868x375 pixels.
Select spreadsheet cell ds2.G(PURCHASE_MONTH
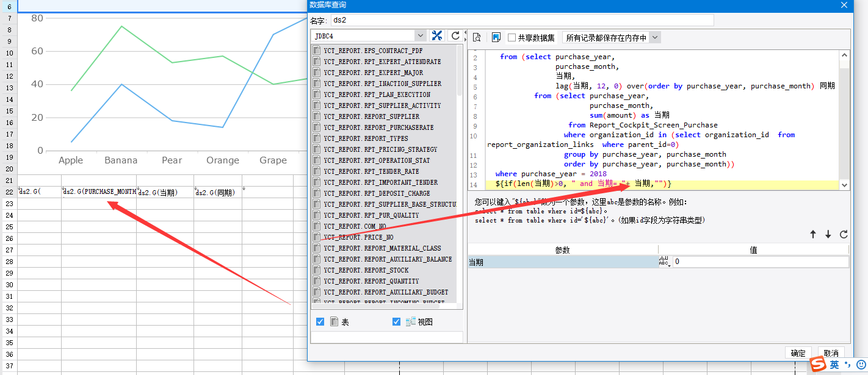pos(99,192)
